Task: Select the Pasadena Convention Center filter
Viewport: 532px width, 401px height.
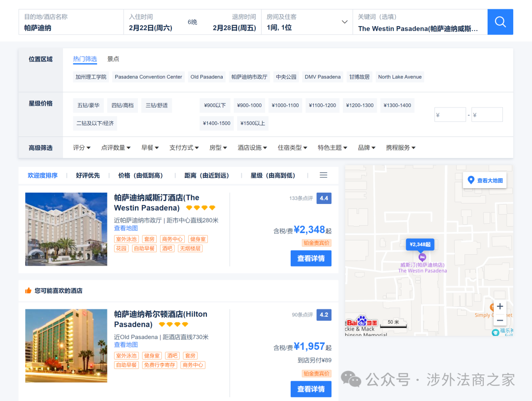Action: tap(148, 77)
